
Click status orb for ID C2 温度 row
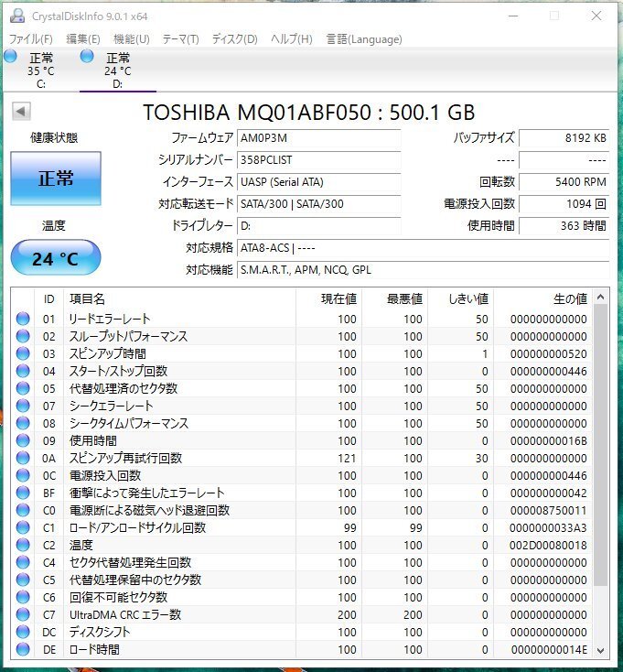[x=23, y=545]
